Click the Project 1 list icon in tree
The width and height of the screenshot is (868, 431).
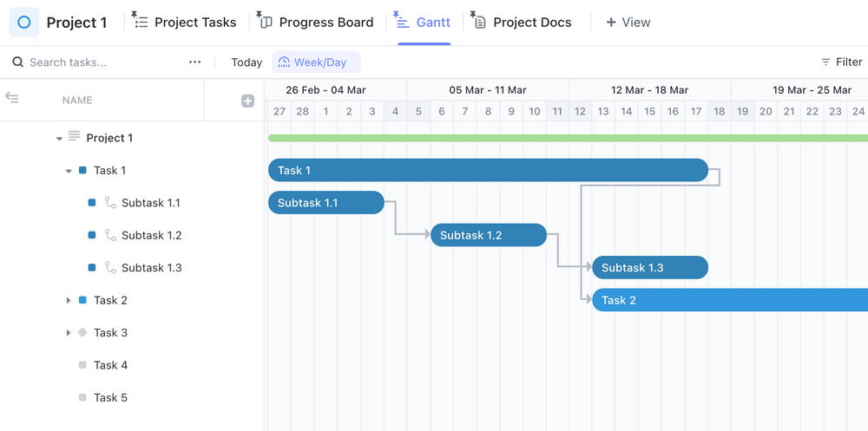tap(74, 136)
